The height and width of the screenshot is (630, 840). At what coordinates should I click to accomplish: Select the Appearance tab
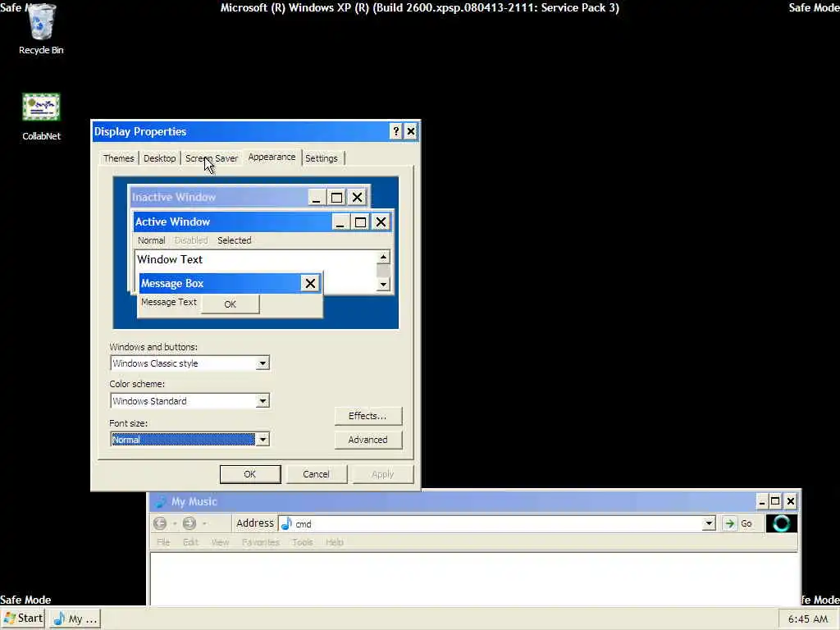[272, 157]
